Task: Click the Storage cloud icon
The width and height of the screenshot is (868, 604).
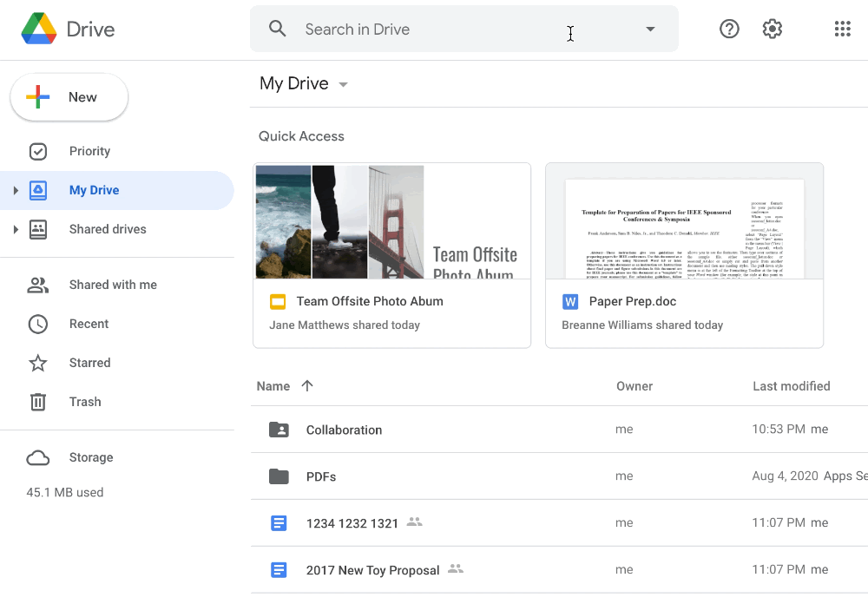Action: pyautogui.click(x=38, y=457)
